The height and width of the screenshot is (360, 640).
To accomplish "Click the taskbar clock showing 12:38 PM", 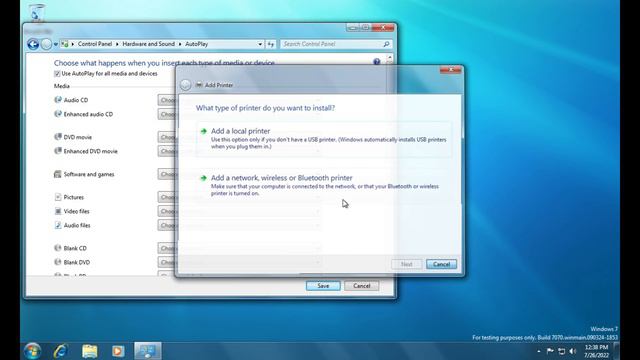I will [596, 351].
